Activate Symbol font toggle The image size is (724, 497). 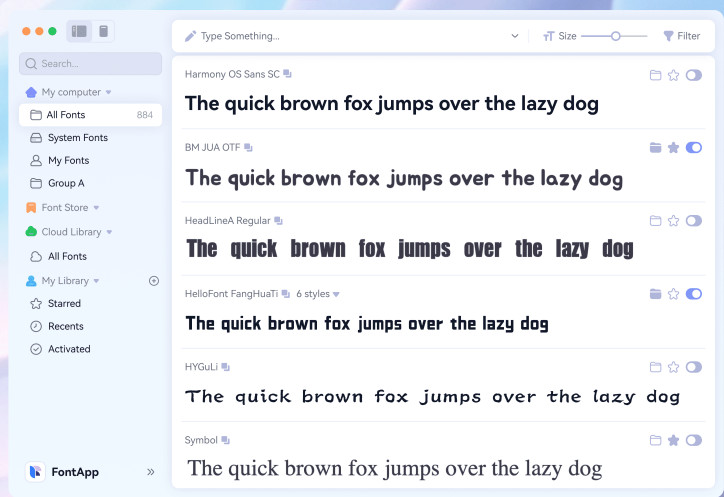pyautogui.click(x=694, y=440)
